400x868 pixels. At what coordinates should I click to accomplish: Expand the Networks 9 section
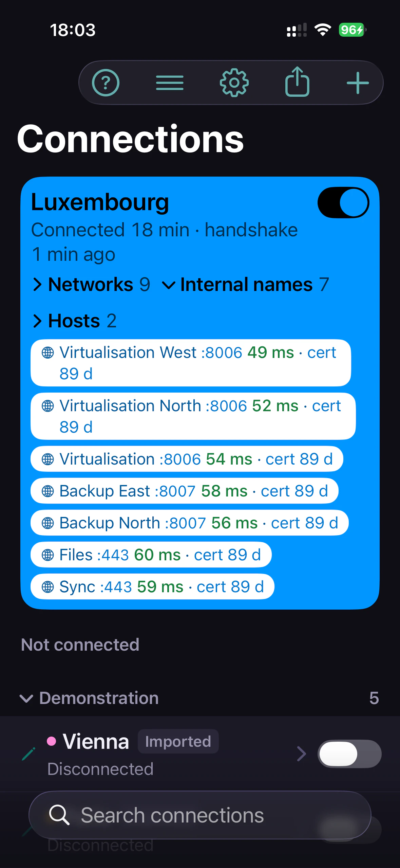(91, 284)
